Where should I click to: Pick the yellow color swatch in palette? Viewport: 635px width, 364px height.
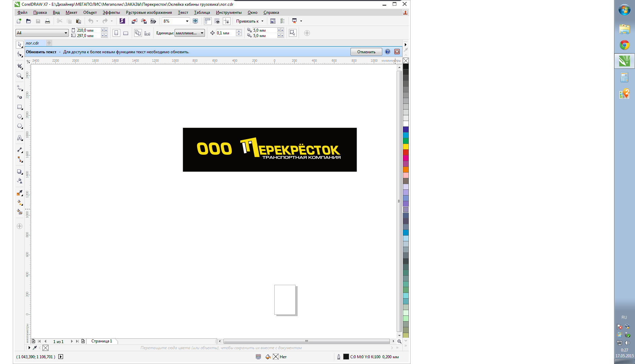(x=406, y=147)
